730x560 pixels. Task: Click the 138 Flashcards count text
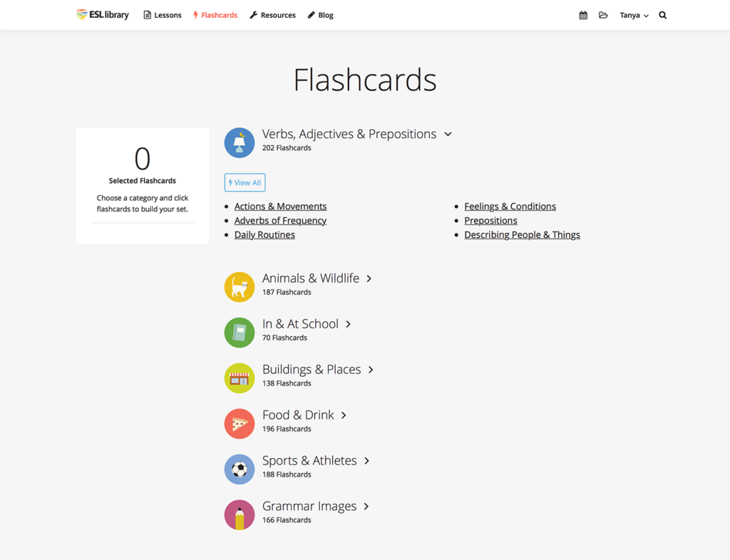tap(287, 383)
